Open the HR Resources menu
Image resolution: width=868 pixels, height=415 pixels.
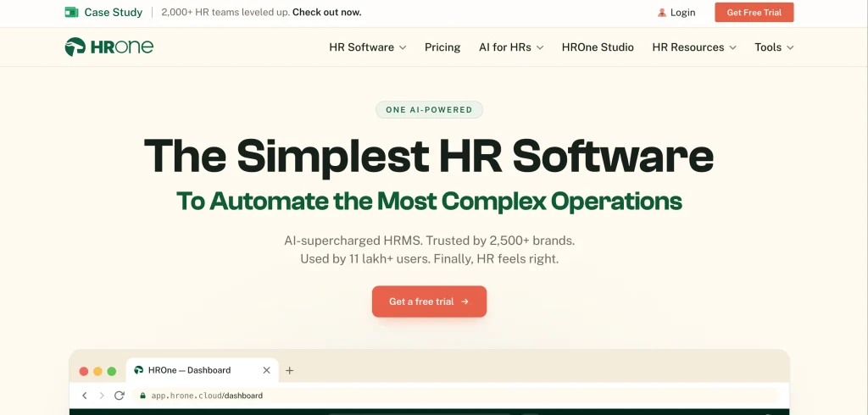coord(688,47)
